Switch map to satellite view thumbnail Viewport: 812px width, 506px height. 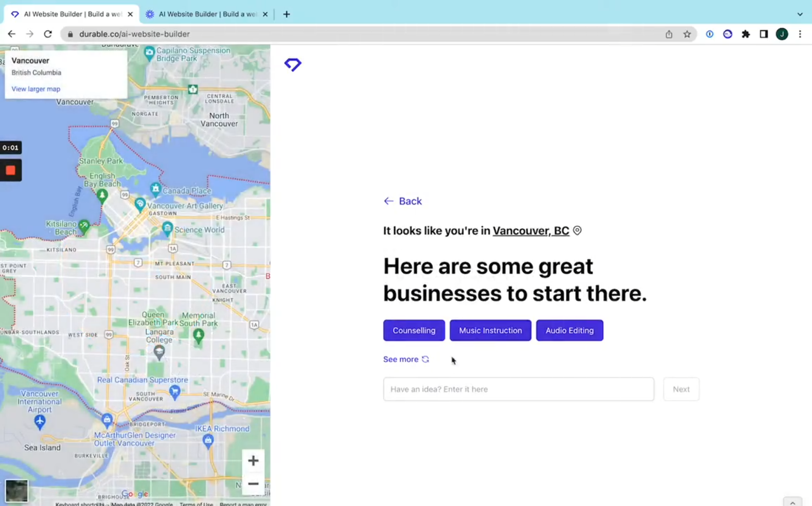pyautogui.click(x=17, y=490)
